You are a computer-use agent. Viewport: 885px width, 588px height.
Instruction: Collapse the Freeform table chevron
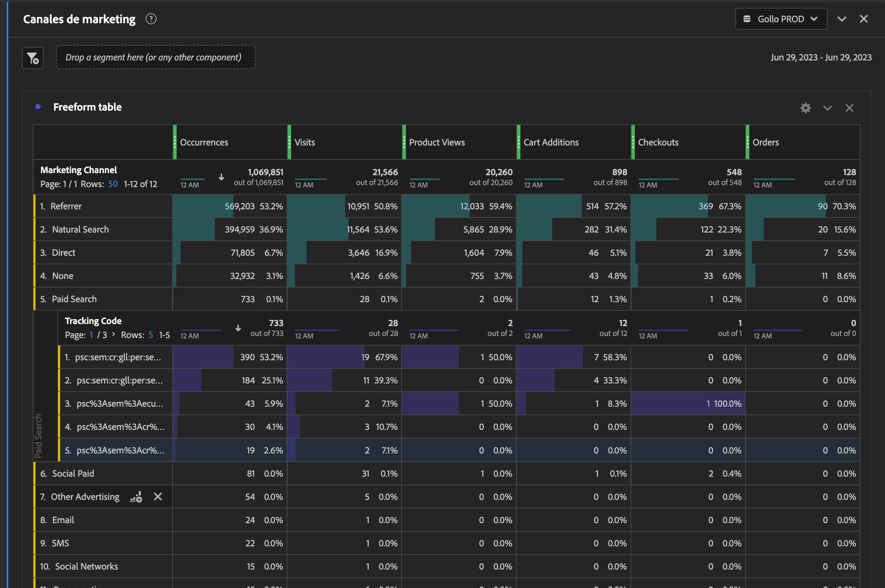pyautogui.click(x=828, y=108)
